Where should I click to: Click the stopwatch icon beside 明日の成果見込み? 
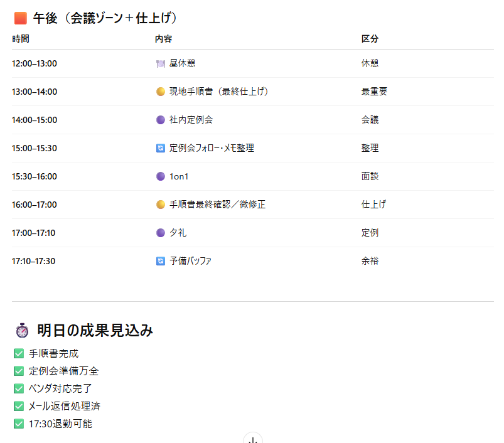tap(22, 330)
